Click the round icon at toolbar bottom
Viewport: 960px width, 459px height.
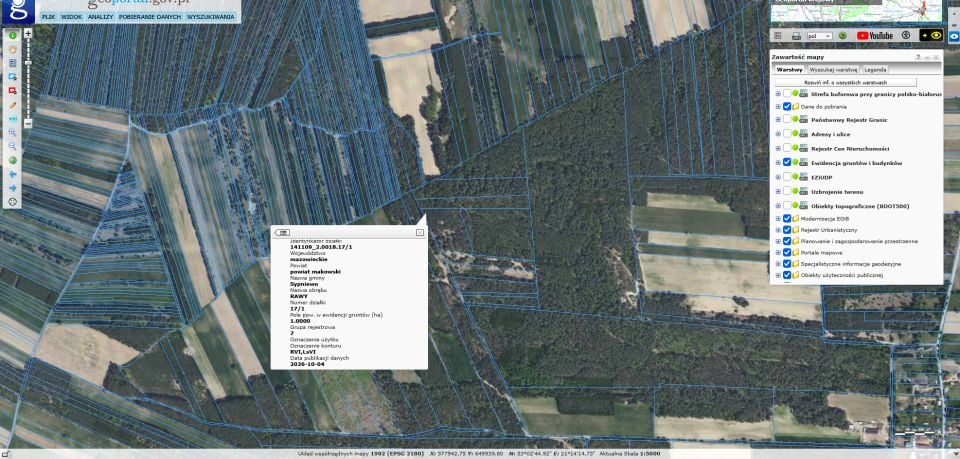(x=12, y=201)
